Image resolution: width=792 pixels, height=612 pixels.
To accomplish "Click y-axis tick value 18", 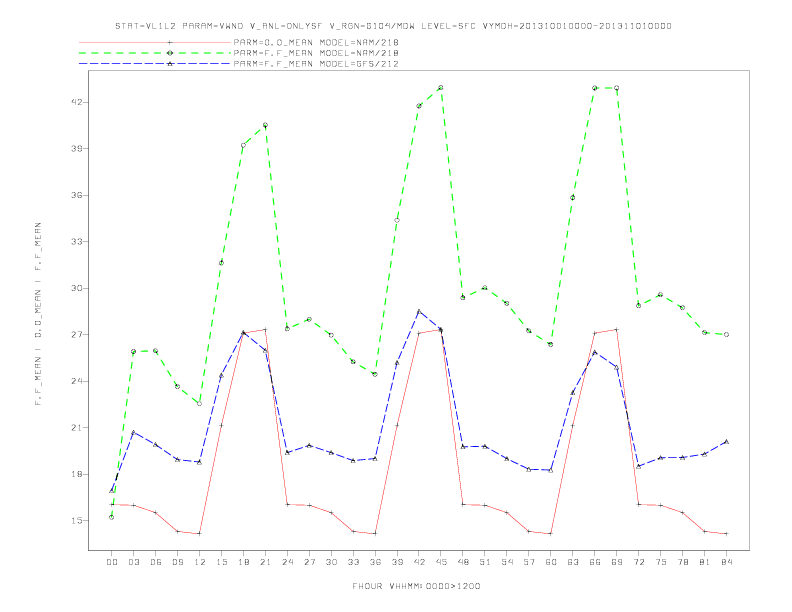I will (76, 474).
